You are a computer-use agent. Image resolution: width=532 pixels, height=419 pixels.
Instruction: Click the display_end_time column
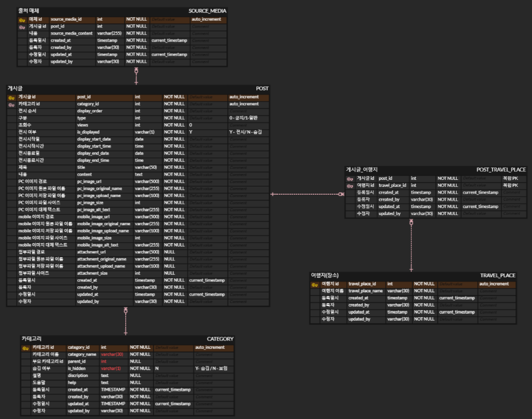click(x=93, y=160)
